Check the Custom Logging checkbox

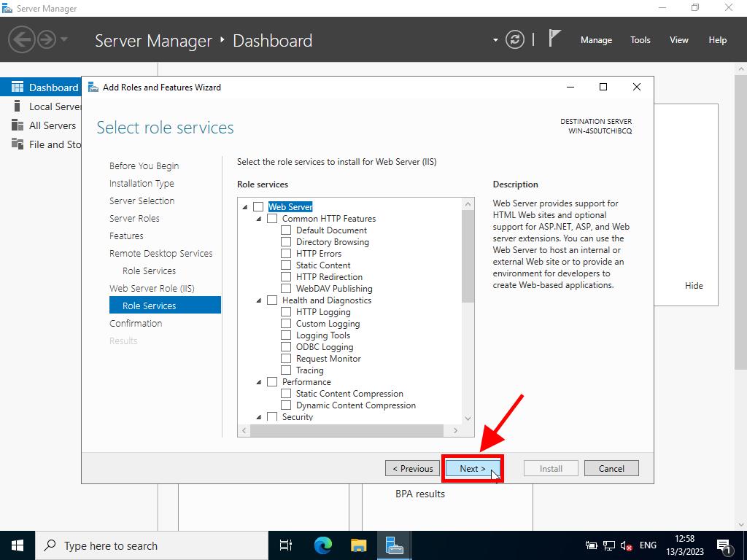coord(286,323)
